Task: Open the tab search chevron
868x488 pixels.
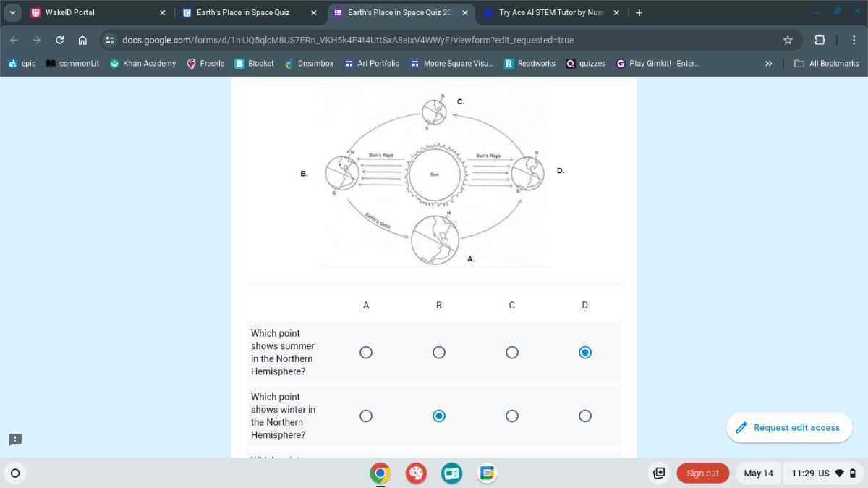Action: click(12, 12)
